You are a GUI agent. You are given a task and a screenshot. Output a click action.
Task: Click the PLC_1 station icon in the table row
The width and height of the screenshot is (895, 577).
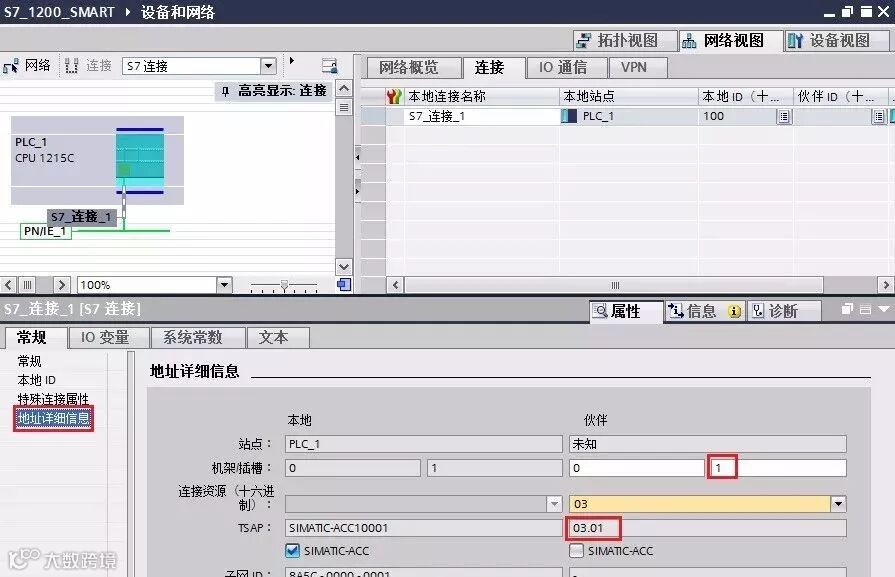569,116
